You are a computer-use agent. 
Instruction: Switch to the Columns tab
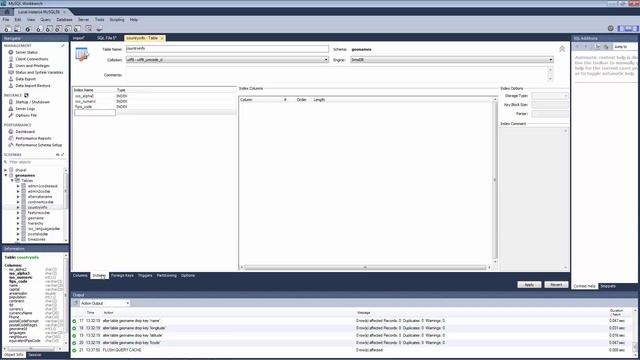click(x=80, y=276)
